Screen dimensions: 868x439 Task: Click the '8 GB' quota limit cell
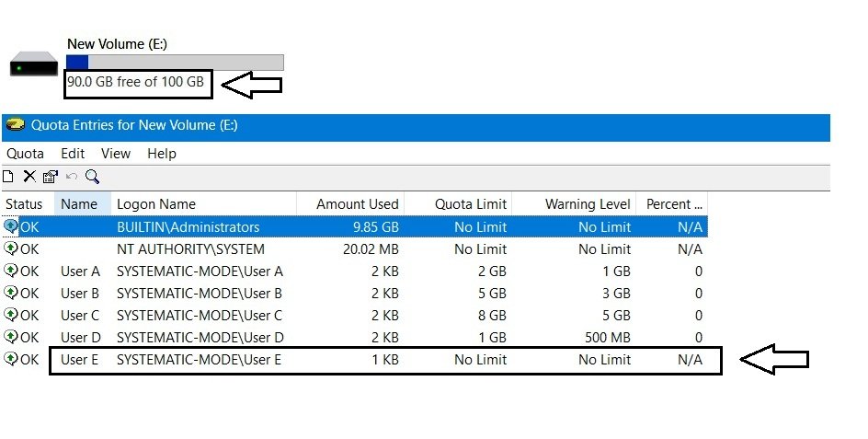click(492, 316)
